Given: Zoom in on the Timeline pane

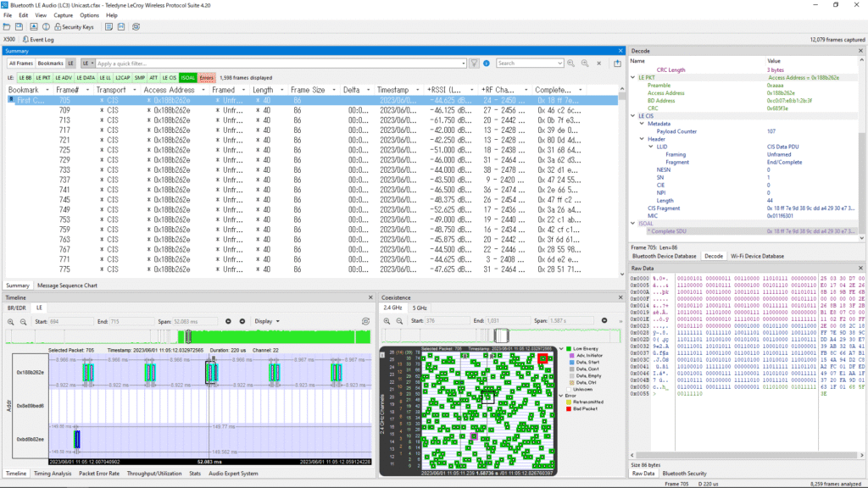Looking at the screenshot, I should coord(11,322).
